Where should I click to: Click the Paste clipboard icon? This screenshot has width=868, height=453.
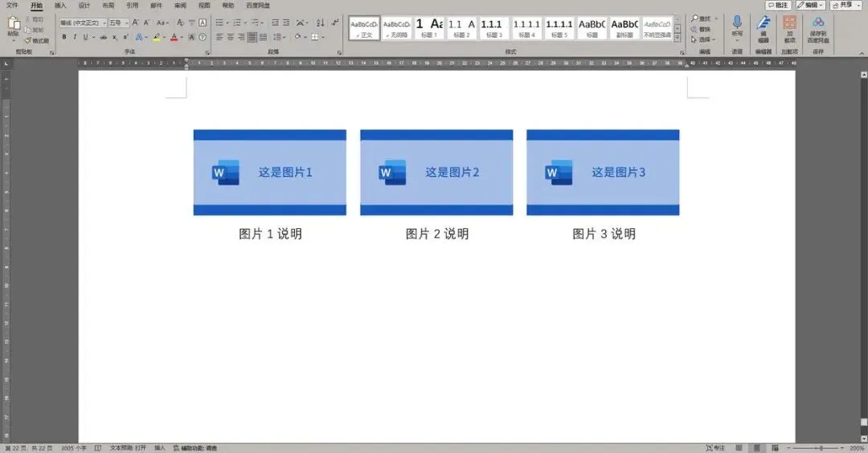pyautogui.click(x=14, y=23)
